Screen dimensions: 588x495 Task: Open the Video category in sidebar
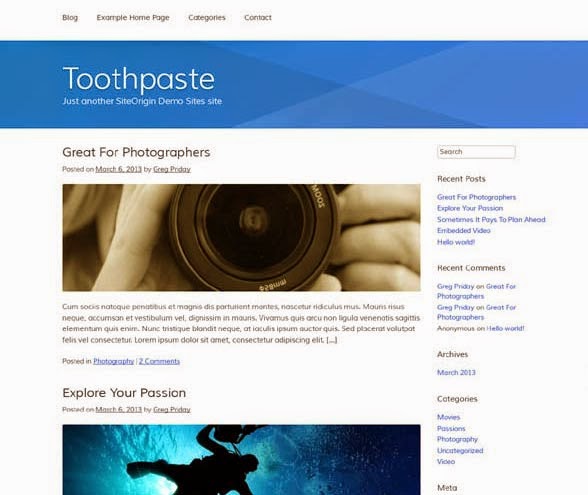click(446, 462)
